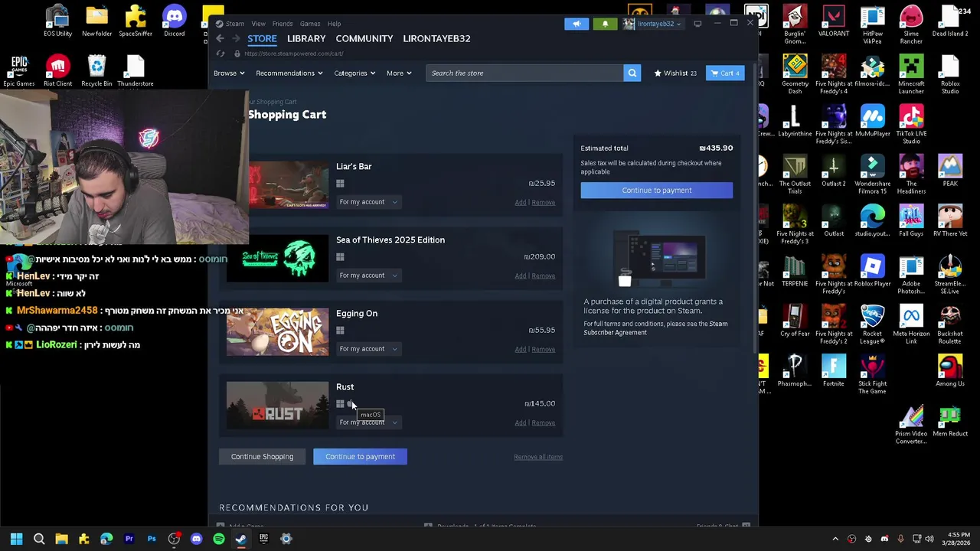Image resolution: width=980 pixels, height=551 pixels.
Task: Click the Steam announcements megaphone icon
Action: coord(577,24)
